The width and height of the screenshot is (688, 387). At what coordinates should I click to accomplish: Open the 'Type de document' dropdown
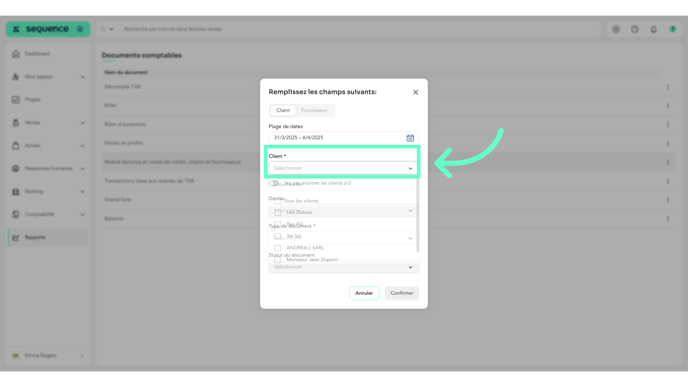click(x=343, y=238)
